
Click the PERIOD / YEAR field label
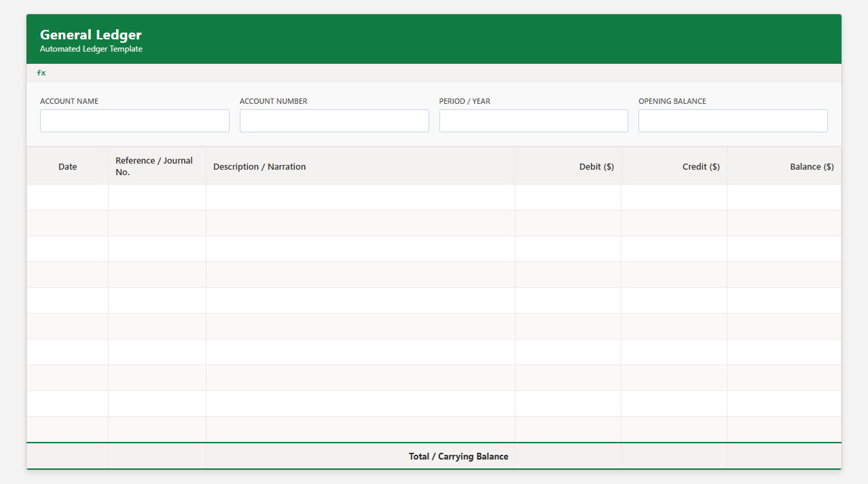pyautogui.click(x=465, y=101)
